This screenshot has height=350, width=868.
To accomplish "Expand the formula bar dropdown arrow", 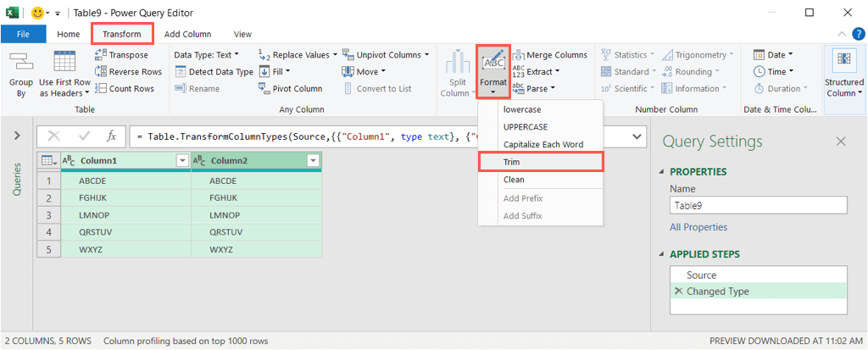I will tap(636, 136).
